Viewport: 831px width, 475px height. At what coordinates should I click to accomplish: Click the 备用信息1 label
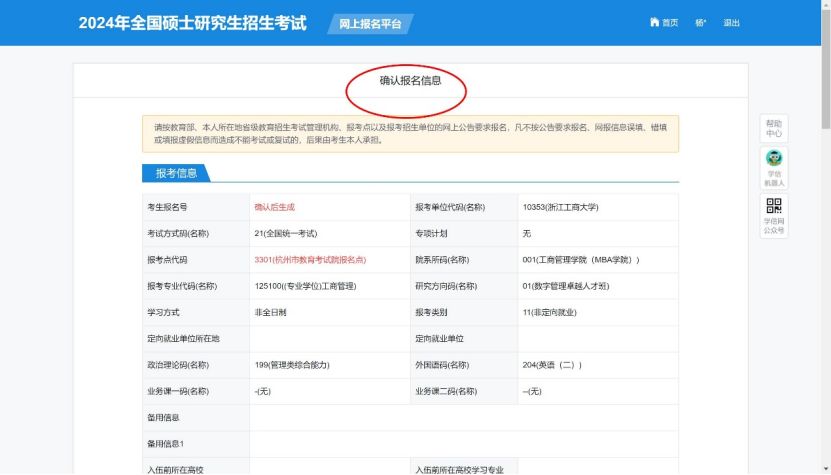click(165, 444)
